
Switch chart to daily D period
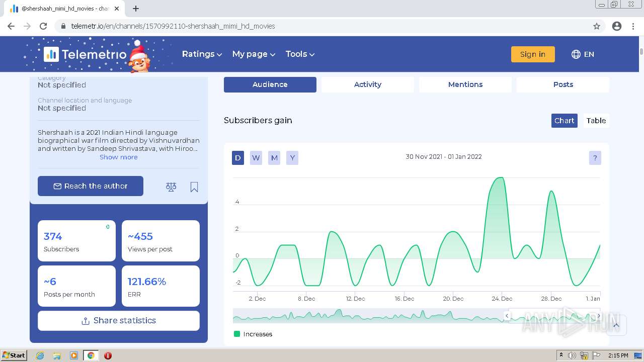(x=238, y=158)
